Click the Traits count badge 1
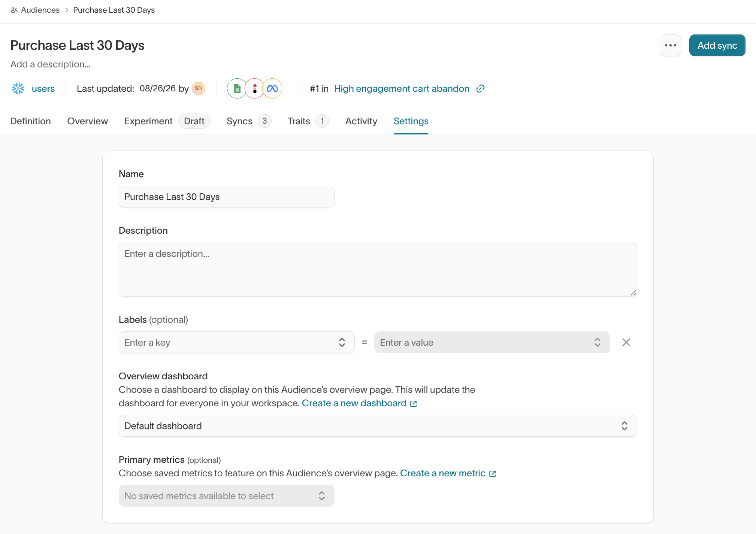The height and width of the screenshot is (534, 756). 322,121
